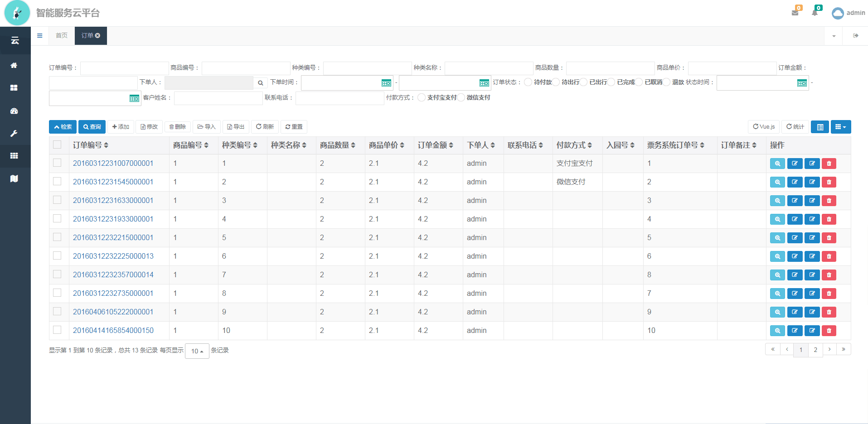Delete order 20160406105222000001 using trash icon
Viewport: 868px width, 424px height.
pyautogui.click(x=829, y=312)
